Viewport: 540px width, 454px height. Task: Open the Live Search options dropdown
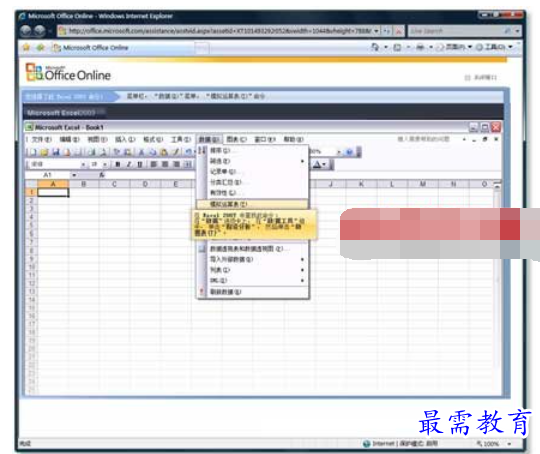[x=517, y=31]
